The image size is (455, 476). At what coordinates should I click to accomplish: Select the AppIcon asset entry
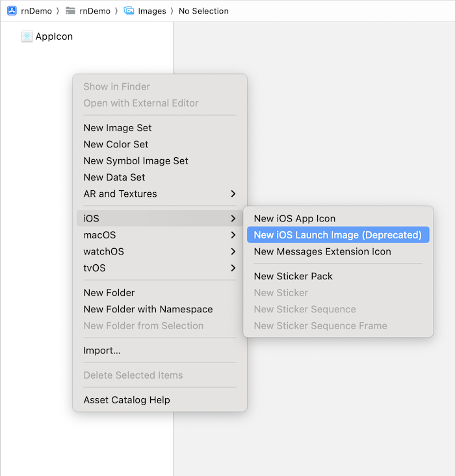(54, 37)
